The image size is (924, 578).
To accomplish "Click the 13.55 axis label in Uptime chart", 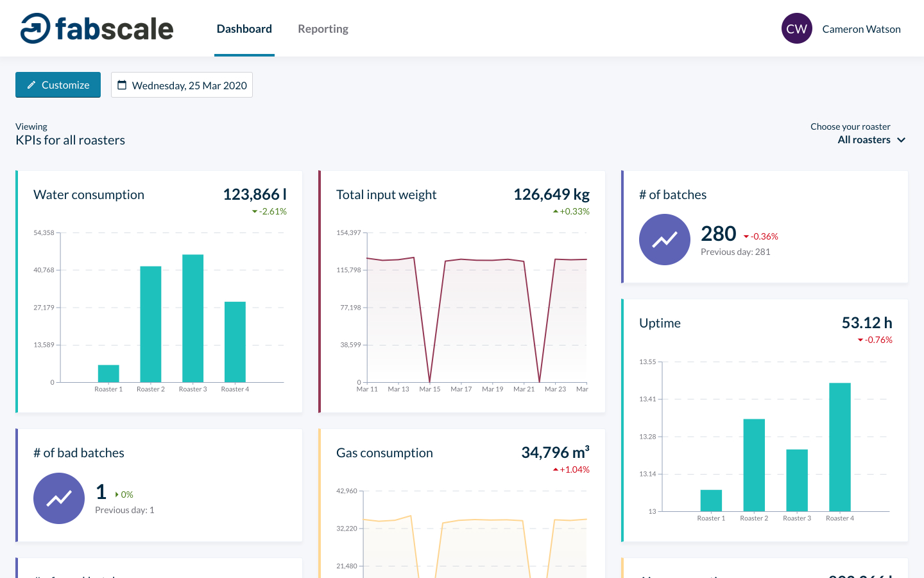I will click(647, 362).
